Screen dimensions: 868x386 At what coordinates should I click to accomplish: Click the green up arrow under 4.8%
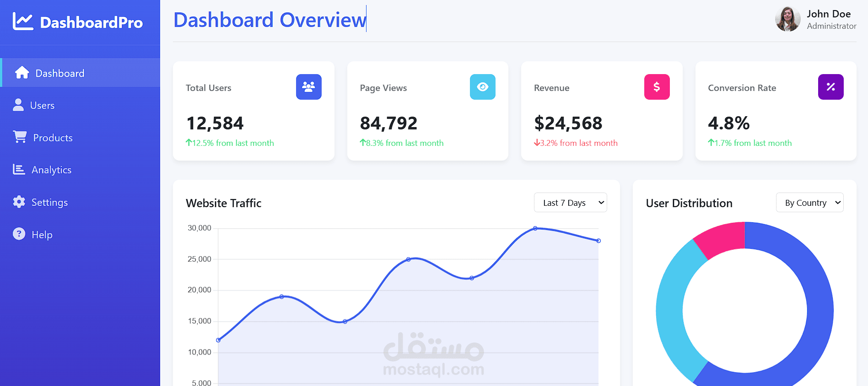pos(711,143)
